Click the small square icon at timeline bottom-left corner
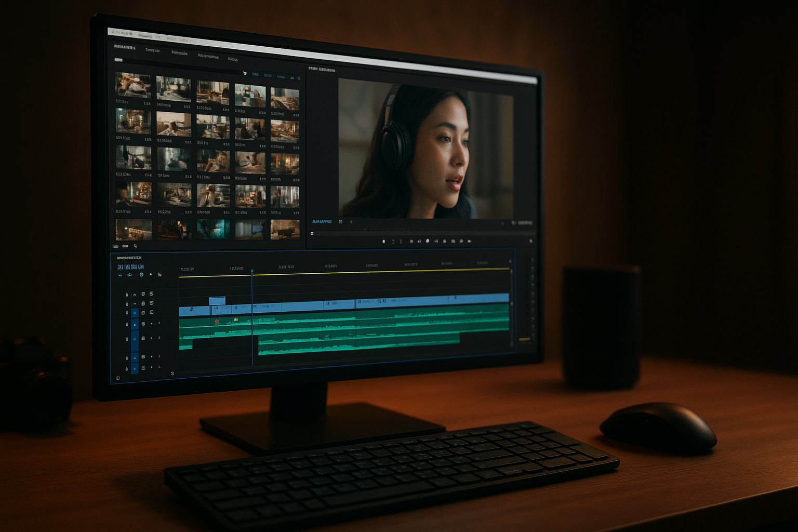 [118, 378]
